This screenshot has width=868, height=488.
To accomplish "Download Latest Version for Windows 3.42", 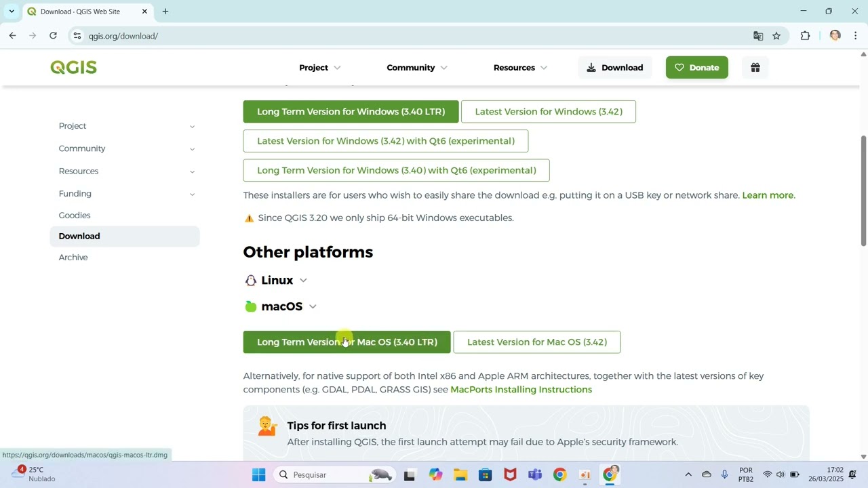I will pos(549,112).
